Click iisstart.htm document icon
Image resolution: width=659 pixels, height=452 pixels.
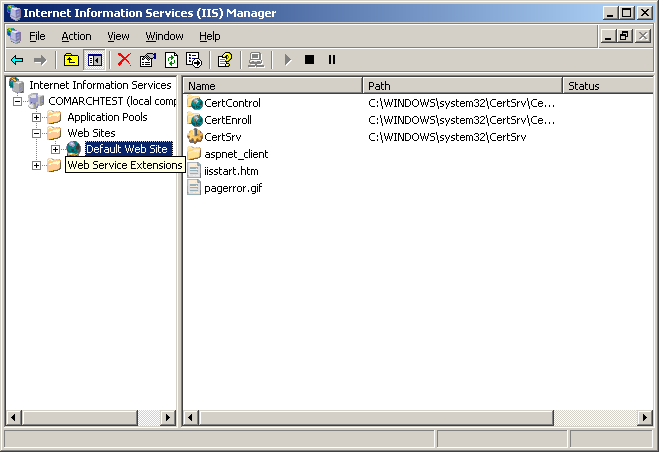tap(194, 171)
